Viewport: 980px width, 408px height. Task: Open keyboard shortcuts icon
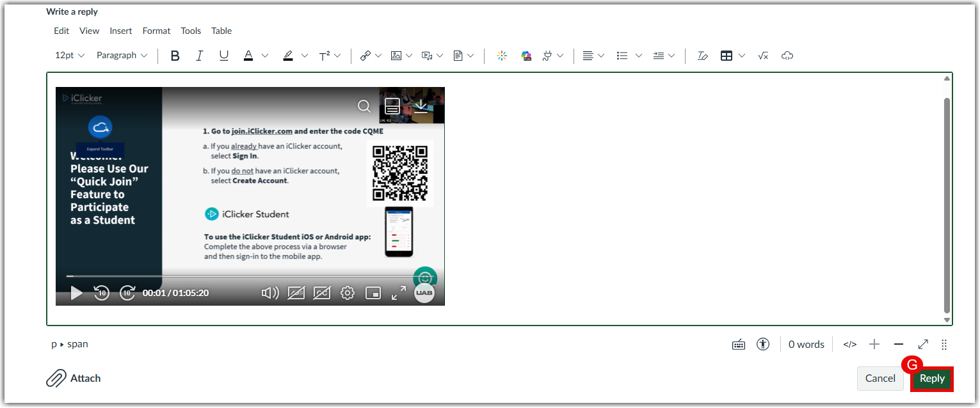tap(739, 345)
